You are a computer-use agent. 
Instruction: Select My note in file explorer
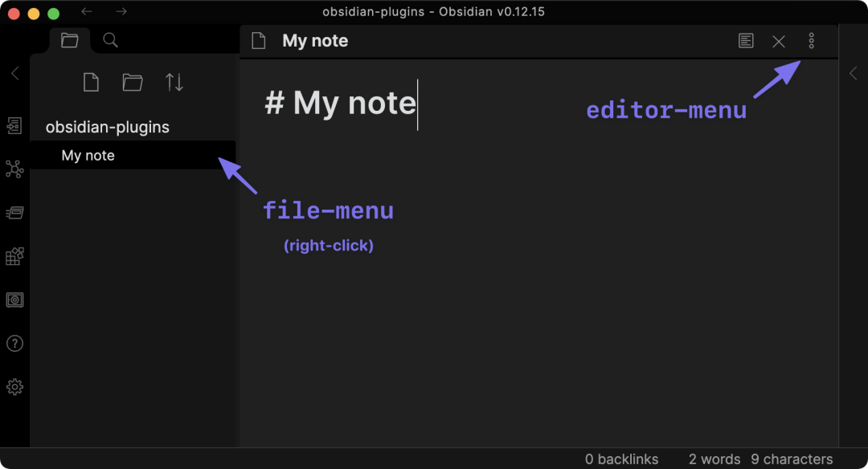[x=133, y=155]
